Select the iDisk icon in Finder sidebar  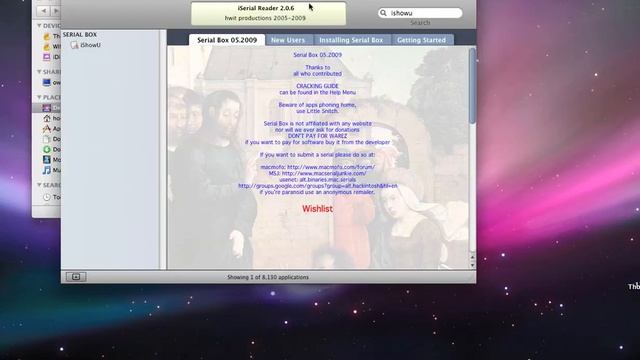47,57
